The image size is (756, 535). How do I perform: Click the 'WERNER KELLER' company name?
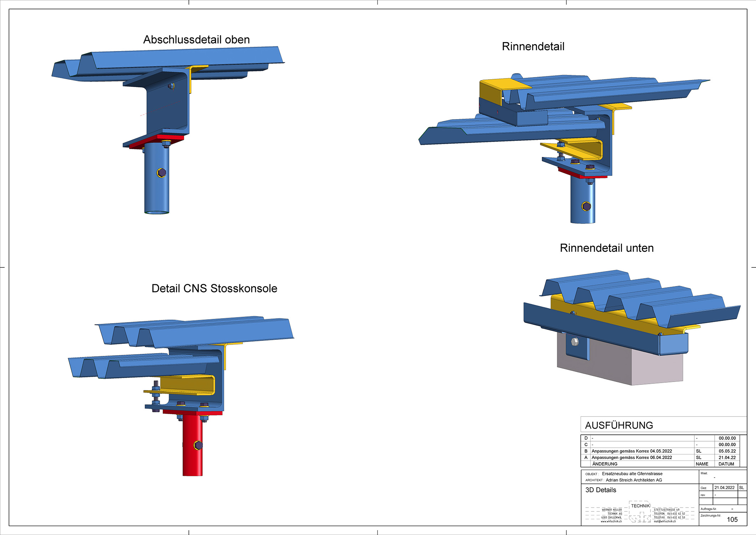point(612,510)
